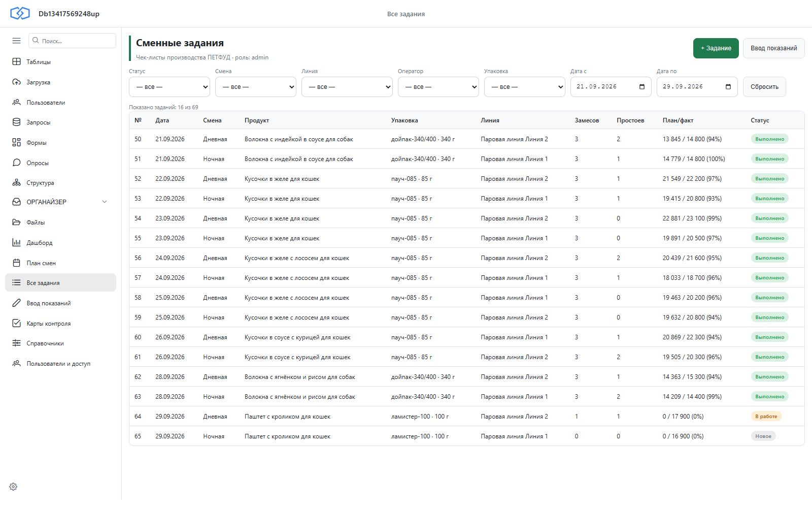Click the Сбросить filters button
Screen dimensions: 812x508
[x=764, y=87]
